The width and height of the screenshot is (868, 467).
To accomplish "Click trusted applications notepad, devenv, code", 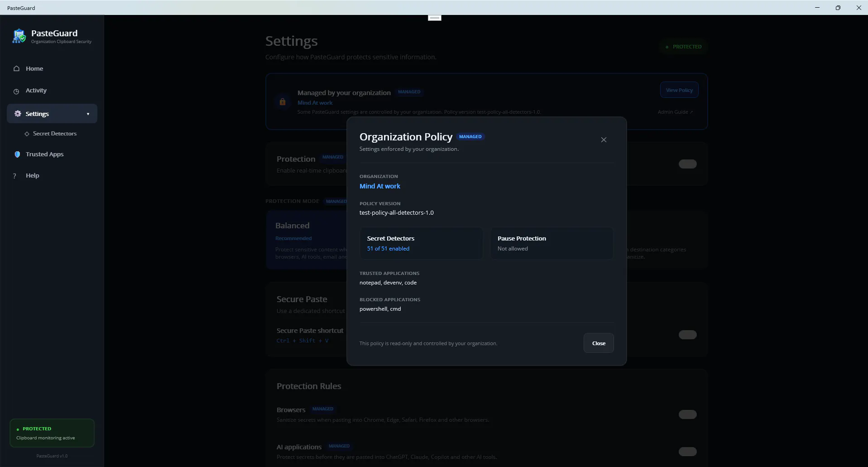I will pos(388,283).
